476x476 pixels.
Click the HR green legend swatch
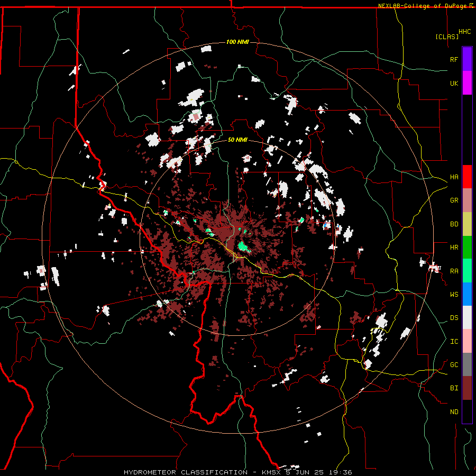click(467, 248)
